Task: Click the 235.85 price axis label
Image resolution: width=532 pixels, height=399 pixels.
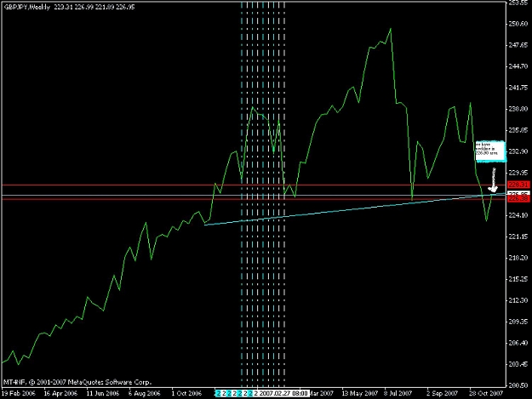Action: [x=518, y=130]
